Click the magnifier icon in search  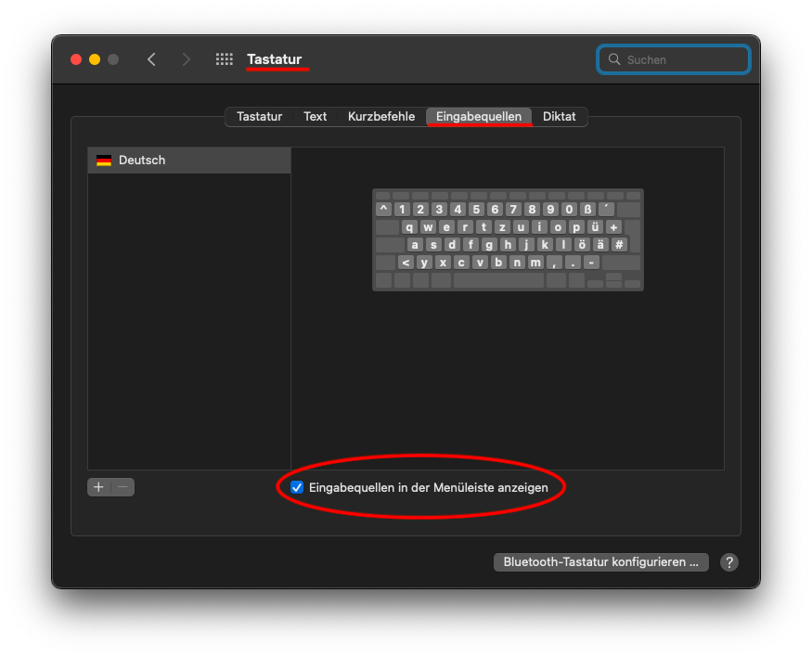point(614,59)
